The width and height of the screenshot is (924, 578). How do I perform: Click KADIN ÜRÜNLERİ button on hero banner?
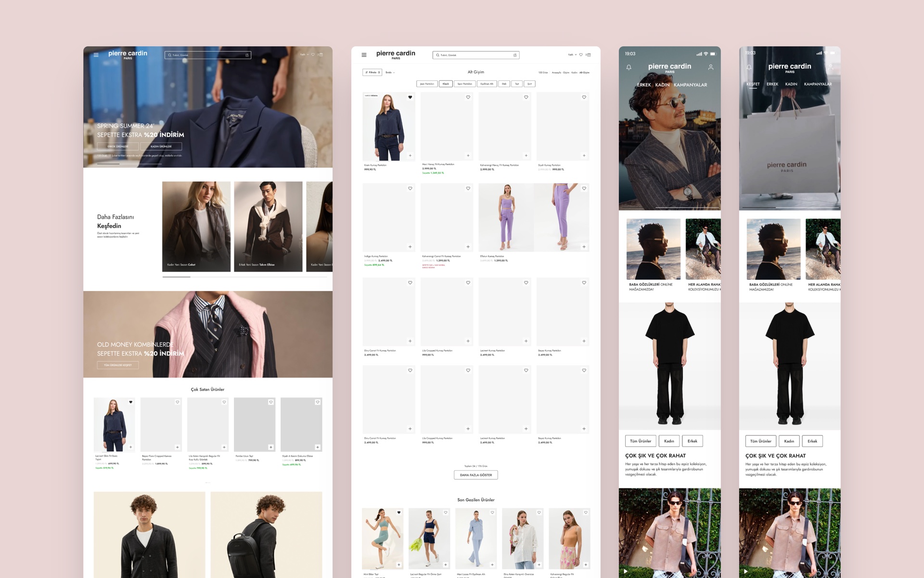pos(161,146)
